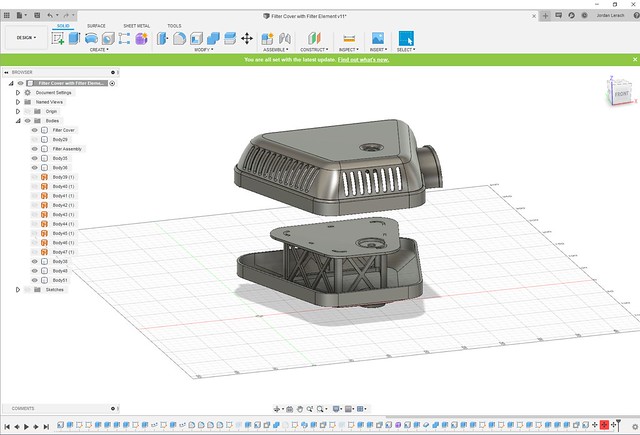Switch to the SHEET METAL tab

point(137,26)
